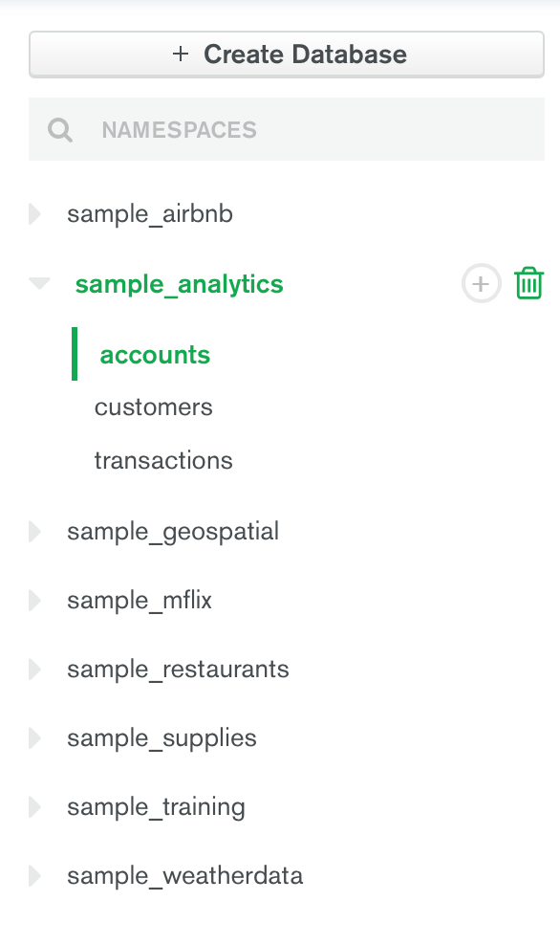
Task: Select the sample_training database name
Action: click(x=156, y=807)
